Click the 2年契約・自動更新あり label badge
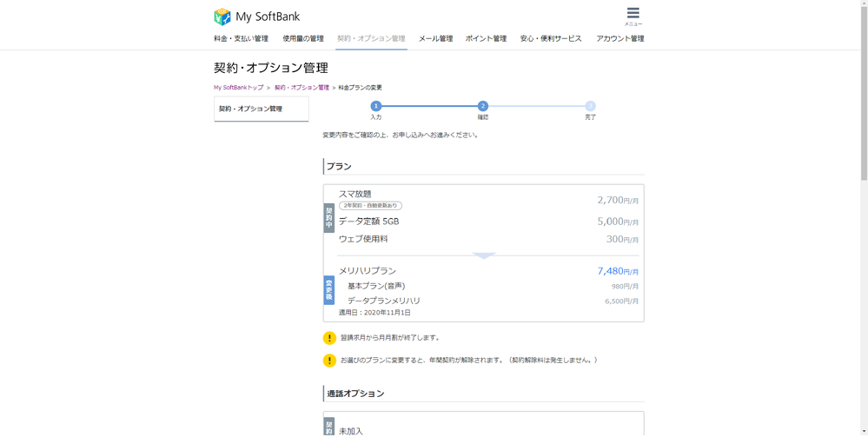Screen dimensions: 868x437 click(x=370, y=206)
